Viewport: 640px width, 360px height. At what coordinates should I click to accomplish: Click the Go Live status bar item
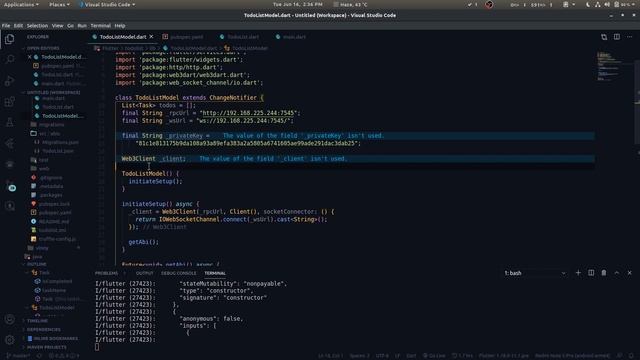434,356
